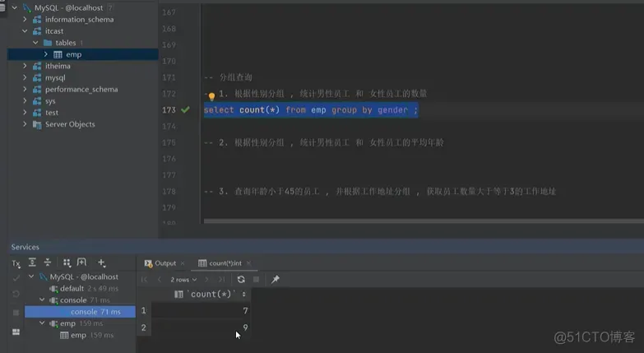This screenshot has width=644, height=353.
Task: Click the Group By icon in Services
Action: [67, 262]
